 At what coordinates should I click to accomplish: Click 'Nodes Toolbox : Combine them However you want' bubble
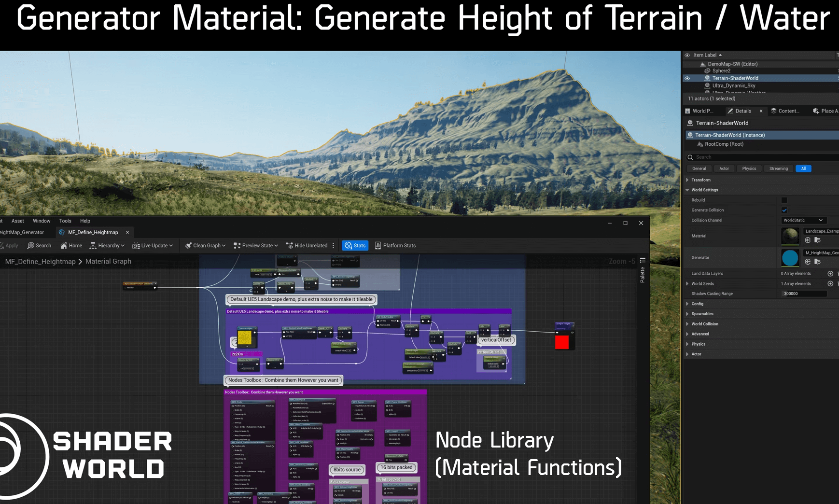[283, 380]
